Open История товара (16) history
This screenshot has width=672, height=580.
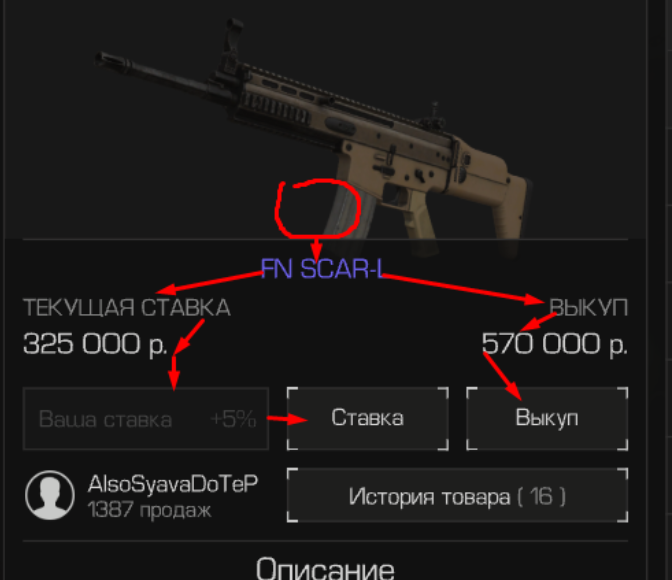click(x=457, y=496)
